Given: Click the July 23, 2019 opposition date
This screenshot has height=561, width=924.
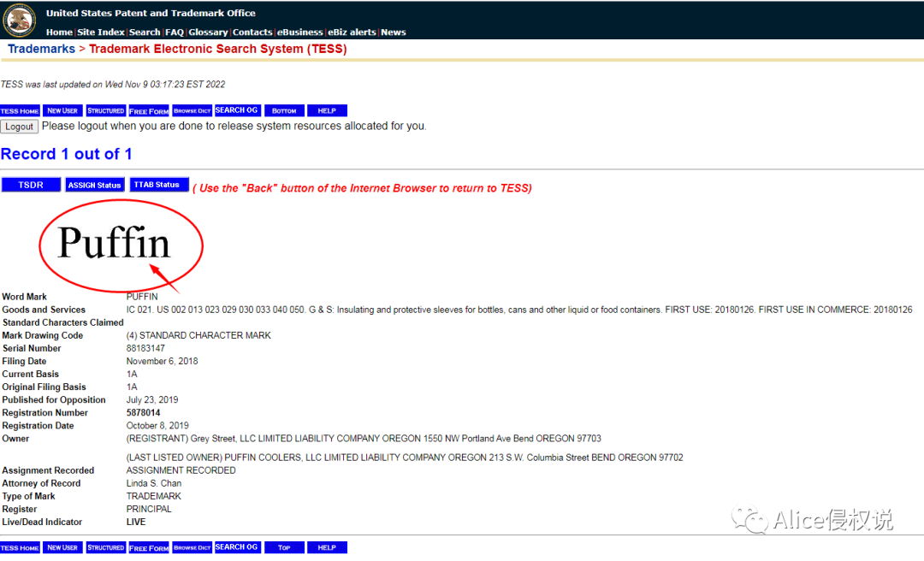Looking at the screenshot, I should coord(152,399).
